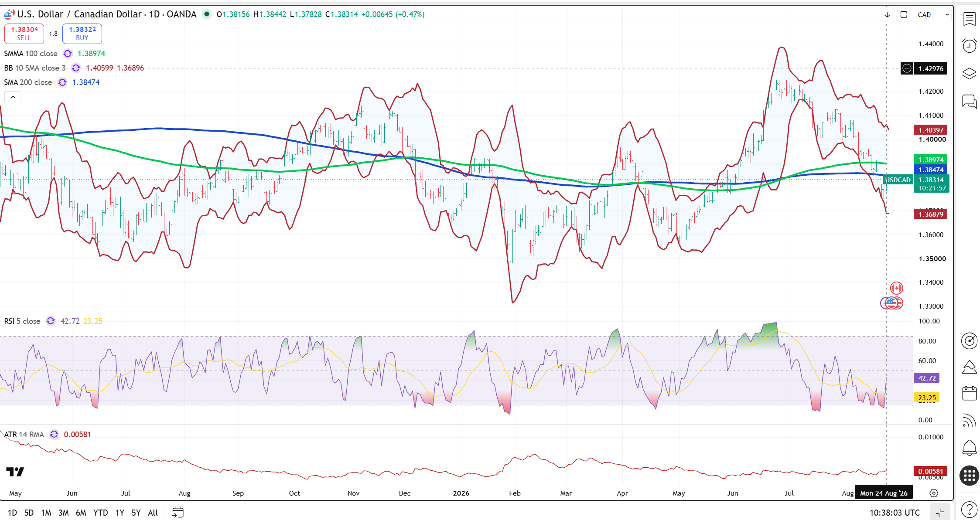The height and width of the screenshot is (520, 980).
Task: Click the SELL 1.38304 button
Action: 24,34
